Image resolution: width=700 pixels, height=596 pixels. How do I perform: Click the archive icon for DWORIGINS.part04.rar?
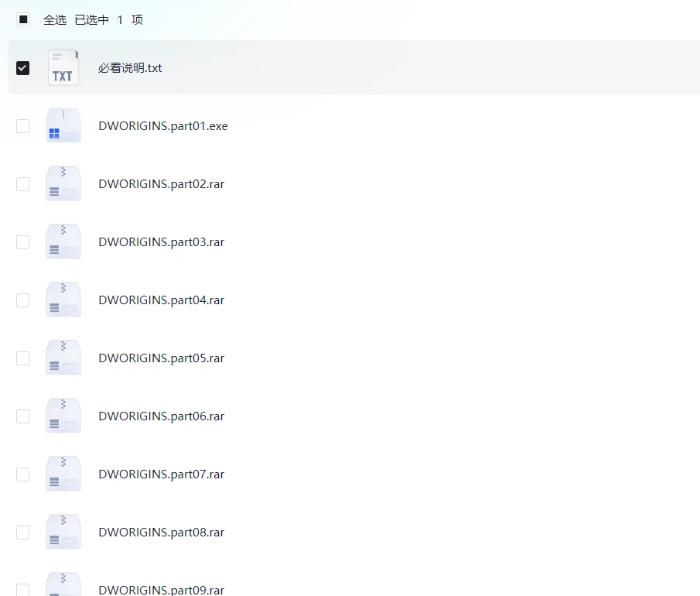(x=63, y=300)
